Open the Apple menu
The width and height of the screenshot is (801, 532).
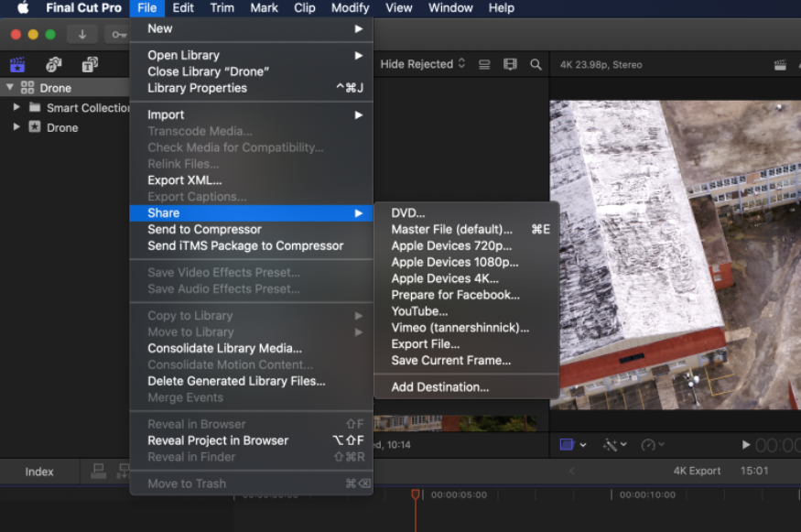click(23, 7)
